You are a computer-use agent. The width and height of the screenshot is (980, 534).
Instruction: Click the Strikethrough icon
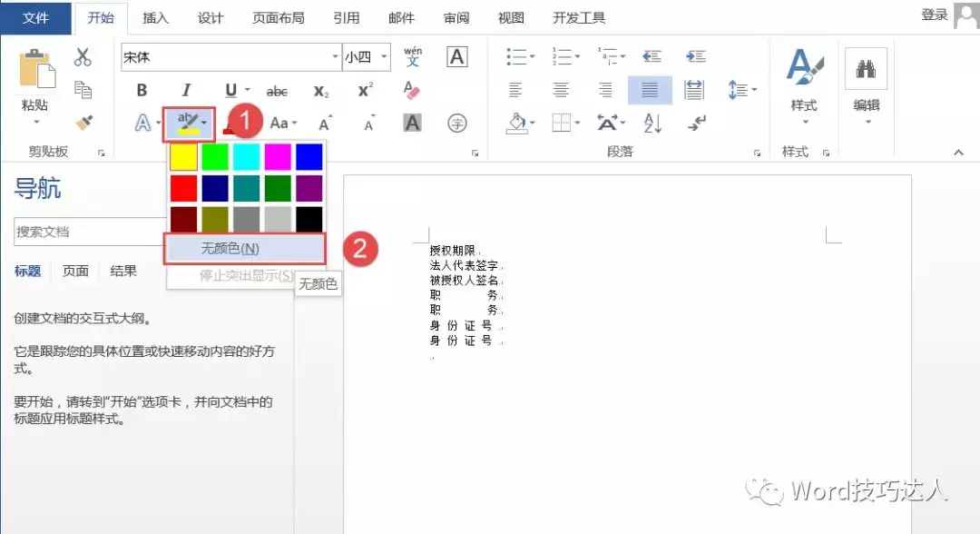click(277, 89)
